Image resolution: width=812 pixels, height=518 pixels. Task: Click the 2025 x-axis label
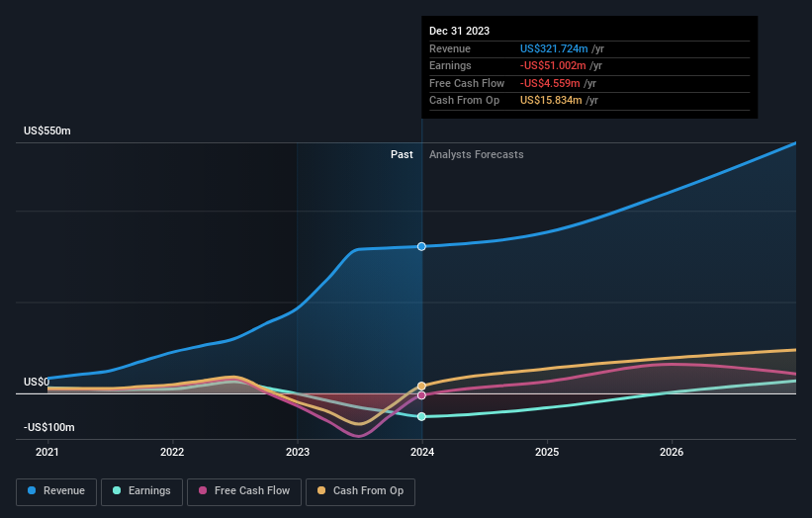[547, 453]
